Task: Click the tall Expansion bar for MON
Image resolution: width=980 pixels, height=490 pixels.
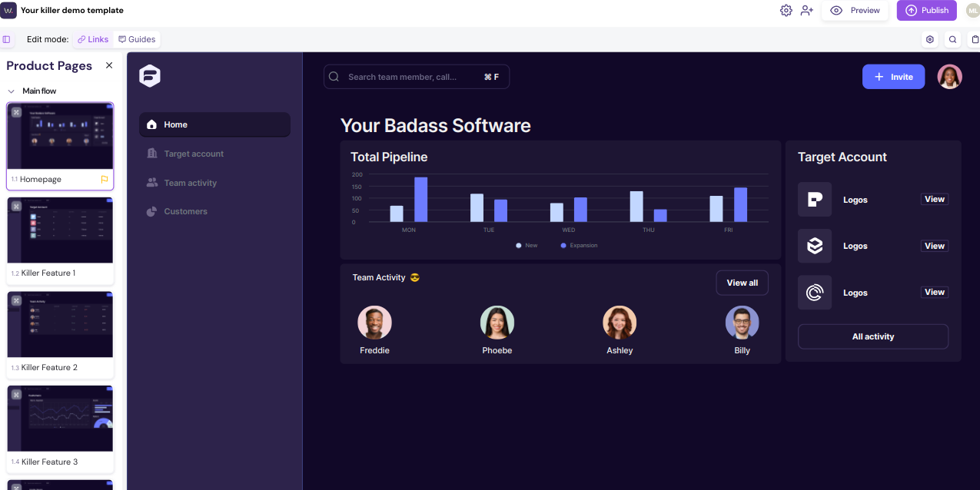Action: [x=421, y=200]
